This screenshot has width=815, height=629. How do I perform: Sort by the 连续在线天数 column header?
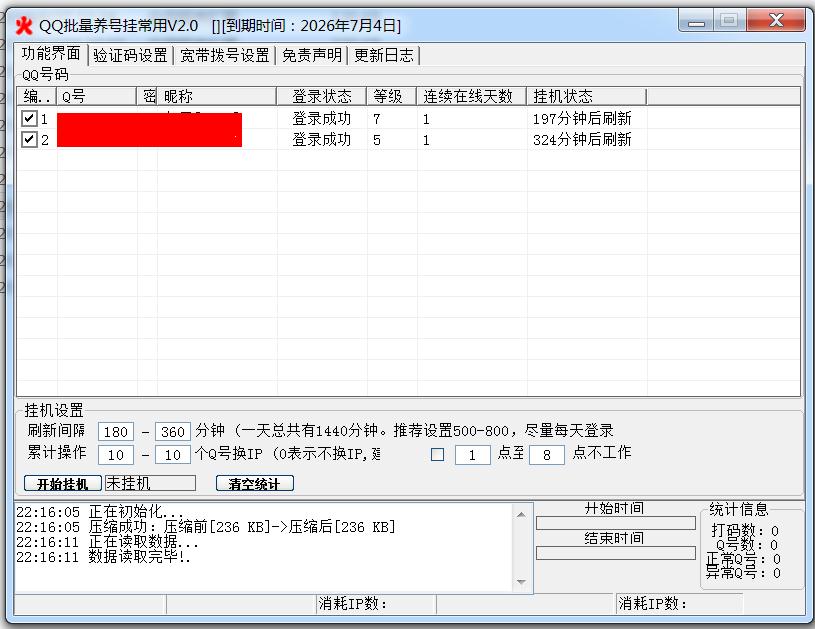(x=471, y=96)
